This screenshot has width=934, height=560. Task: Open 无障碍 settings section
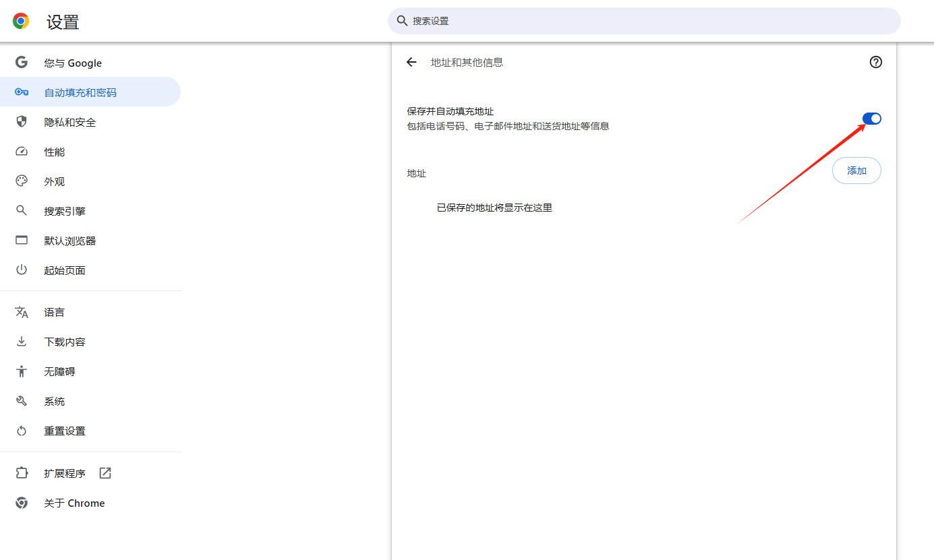90,371
